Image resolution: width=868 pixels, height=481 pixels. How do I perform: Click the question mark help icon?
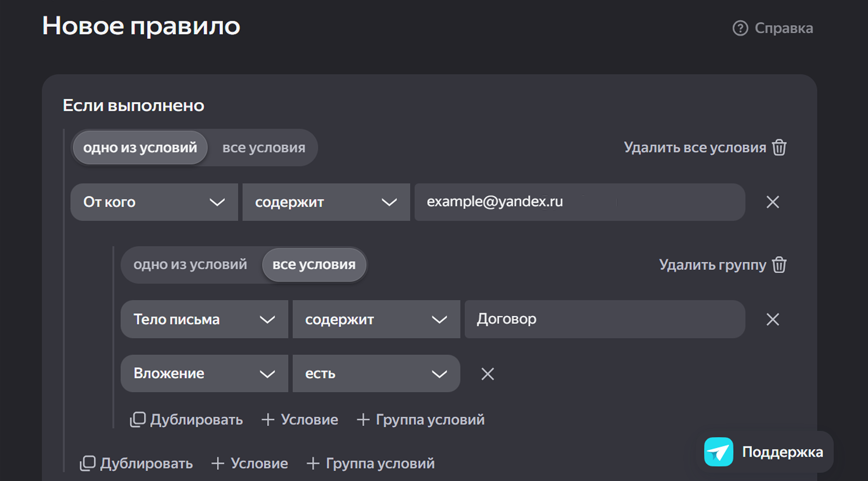(740, 28)
